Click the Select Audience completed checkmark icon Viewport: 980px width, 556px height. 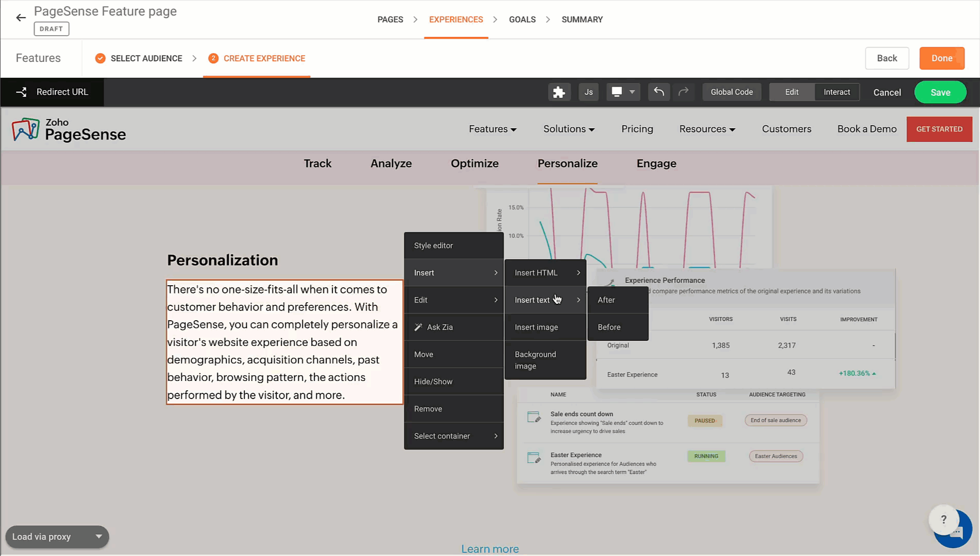pos(100,58)
